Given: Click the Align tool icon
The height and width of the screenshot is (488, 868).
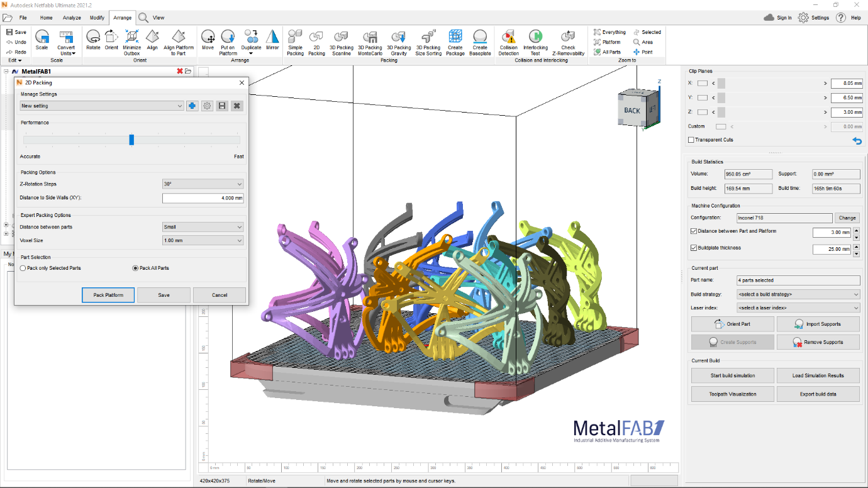Looking at the screenshot, I should click(x=152, y=36).
